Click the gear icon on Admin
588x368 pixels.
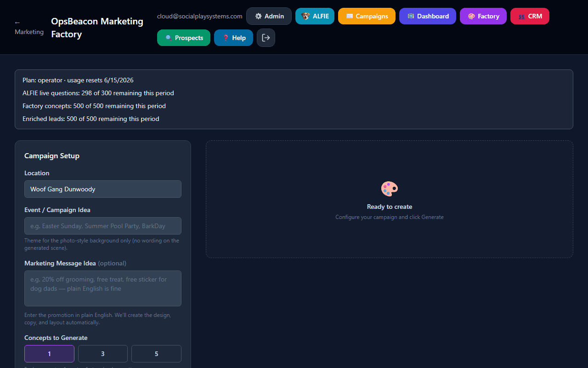click(x=258, y=16)
